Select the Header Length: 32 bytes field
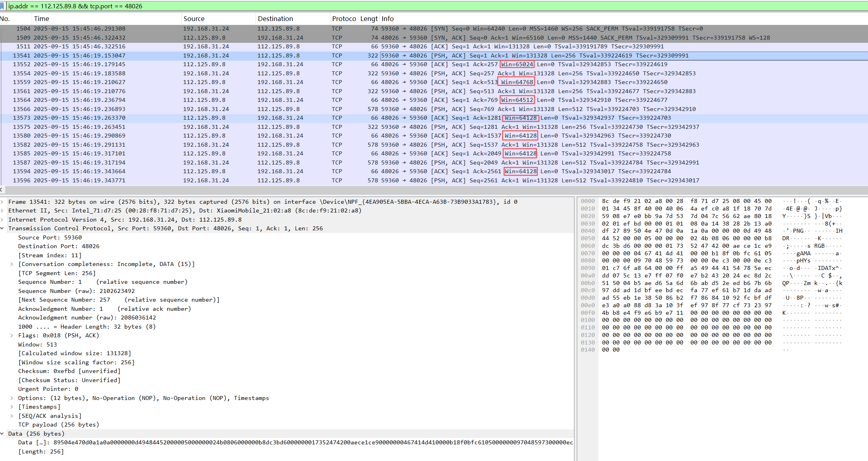Viewport: 868px width, 461px height. click(x=87, y=327)
